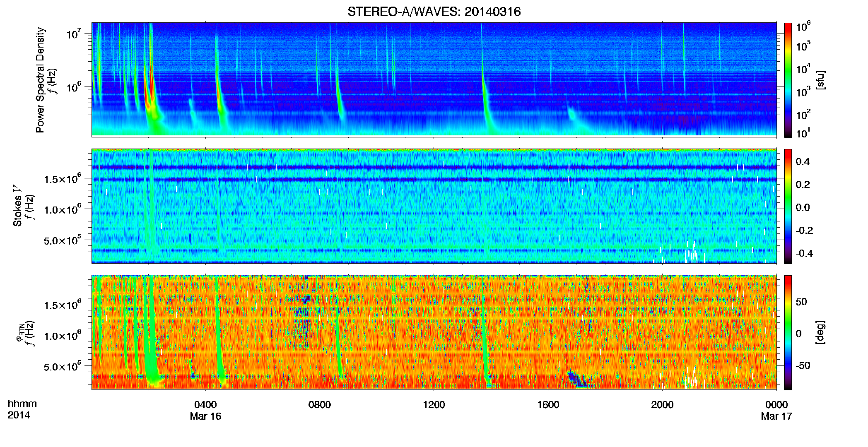Click the 0.2 tick on Stokes V colorbar
The image size is (868, 447).
[803, 185]
